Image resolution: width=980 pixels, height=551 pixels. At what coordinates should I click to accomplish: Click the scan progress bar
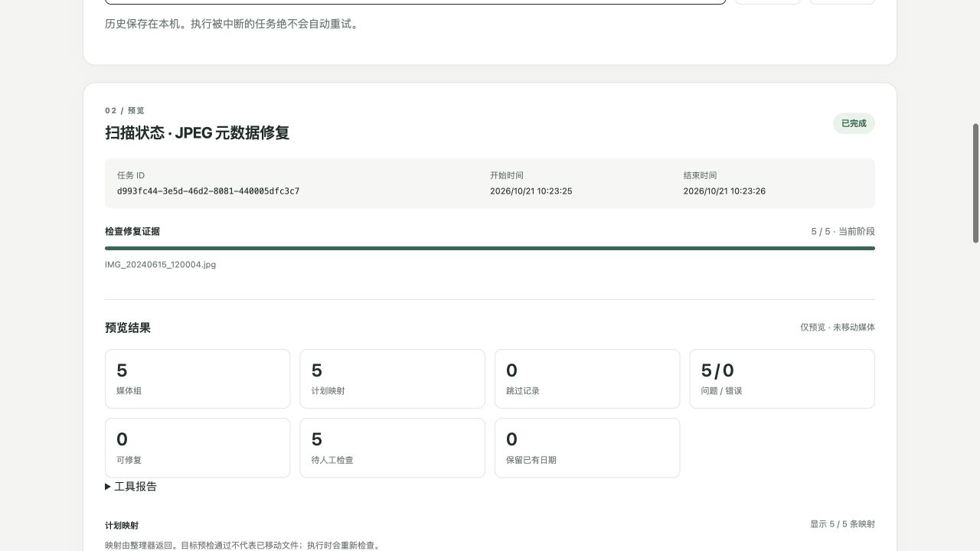click(x=490, y=248)
